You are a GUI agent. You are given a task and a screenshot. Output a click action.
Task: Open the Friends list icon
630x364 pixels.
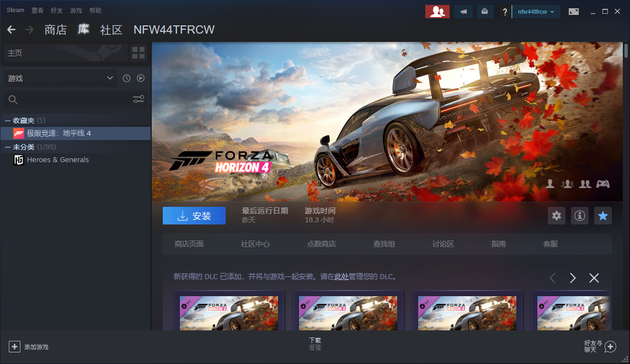(x=437, y=11)
